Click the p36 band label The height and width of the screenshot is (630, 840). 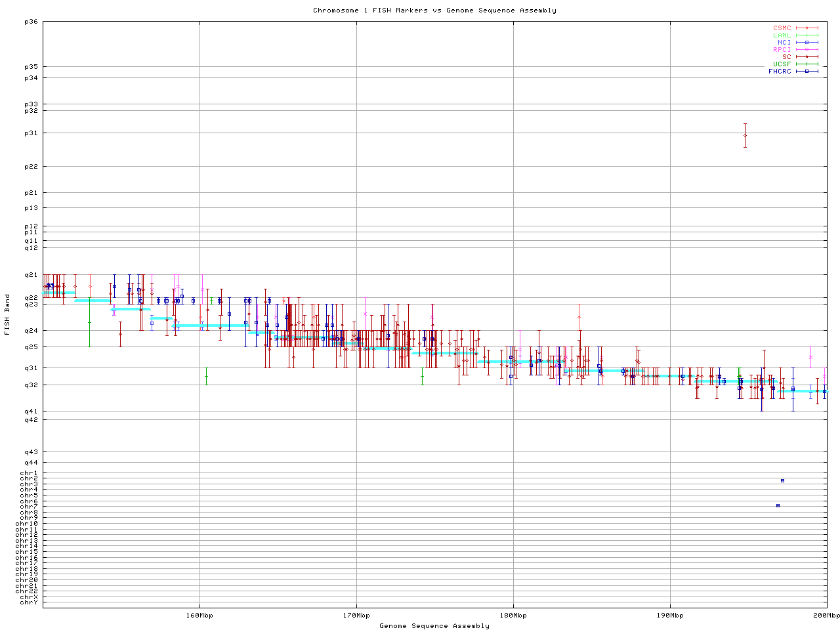click(x=31, y=22)
